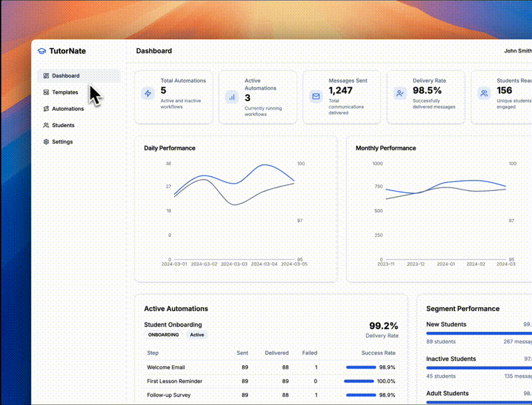The width and height of the screenshot is (532, 405).
Task: Click the Student Onboarding automation title
Action: [173, 325]
